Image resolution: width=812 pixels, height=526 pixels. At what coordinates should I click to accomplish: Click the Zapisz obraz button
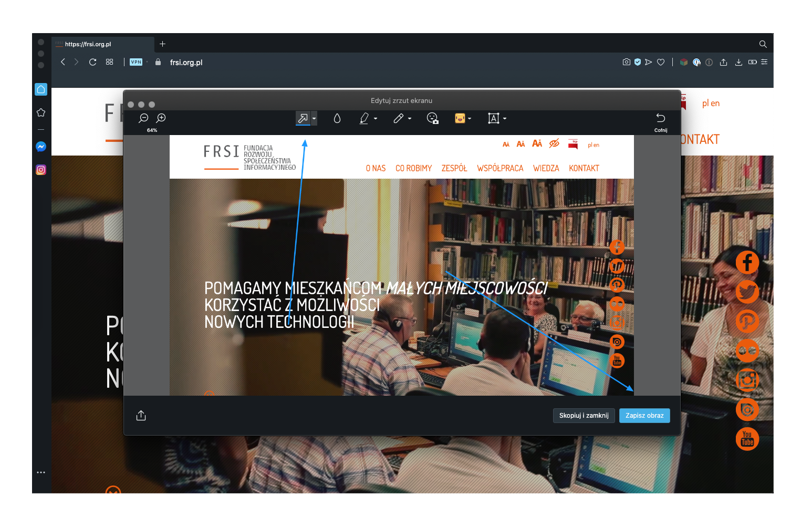tap(644, 416)
